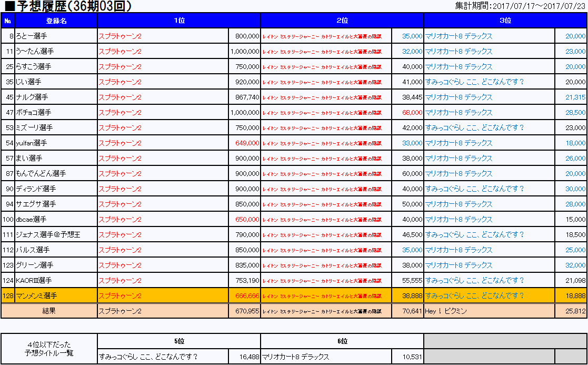Click the 6位 header in lower table
Image resolution: width=588 pixels, height=365 pixels.
point(342,341)
